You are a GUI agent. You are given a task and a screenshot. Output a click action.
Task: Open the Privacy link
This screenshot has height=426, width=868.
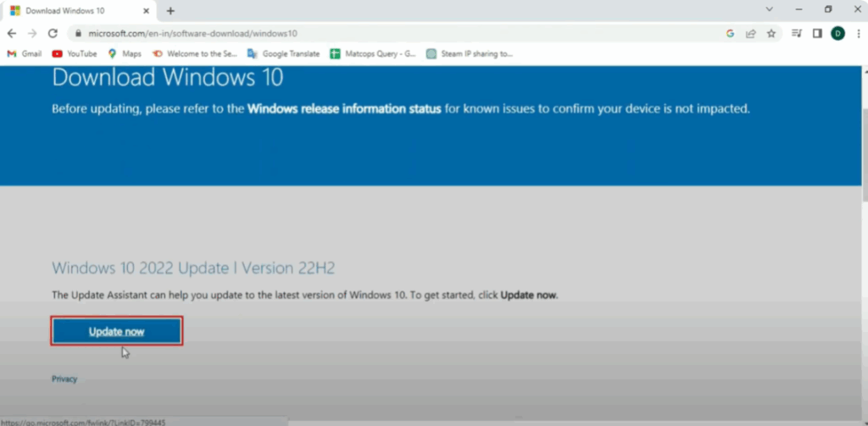click(x=64, y=379)
